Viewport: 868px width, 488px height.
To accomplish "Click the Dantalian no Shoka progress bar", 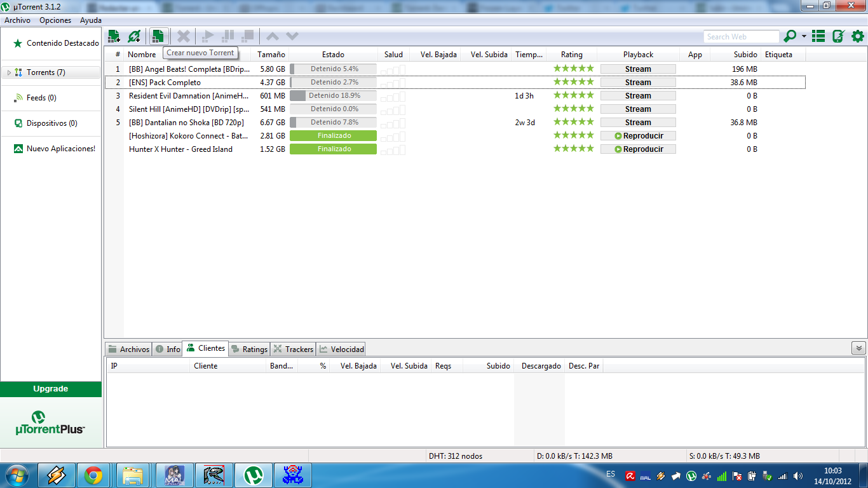I will [x=333, y=121].
